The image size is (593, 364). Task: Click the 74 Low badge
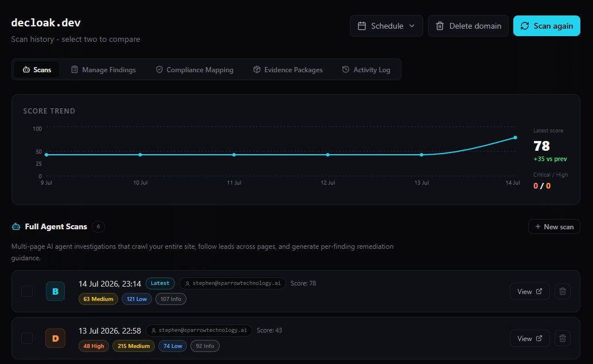tap(173, 346)
